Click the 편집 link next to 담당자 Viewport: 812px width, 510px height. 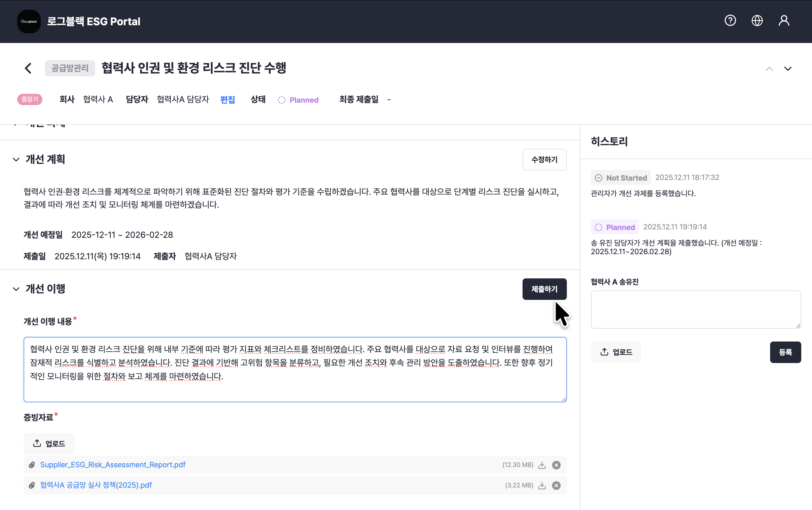tap(227, 100)
